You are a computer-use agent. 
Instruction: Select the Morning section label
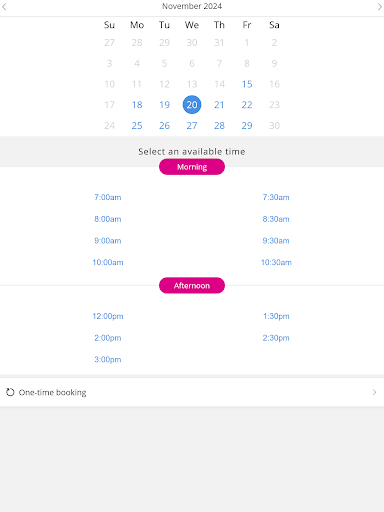[x=192, y=167]
